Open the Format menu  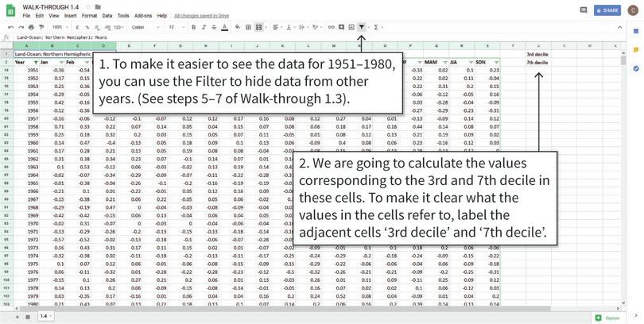pyautogui.click(x=89, y=16)
